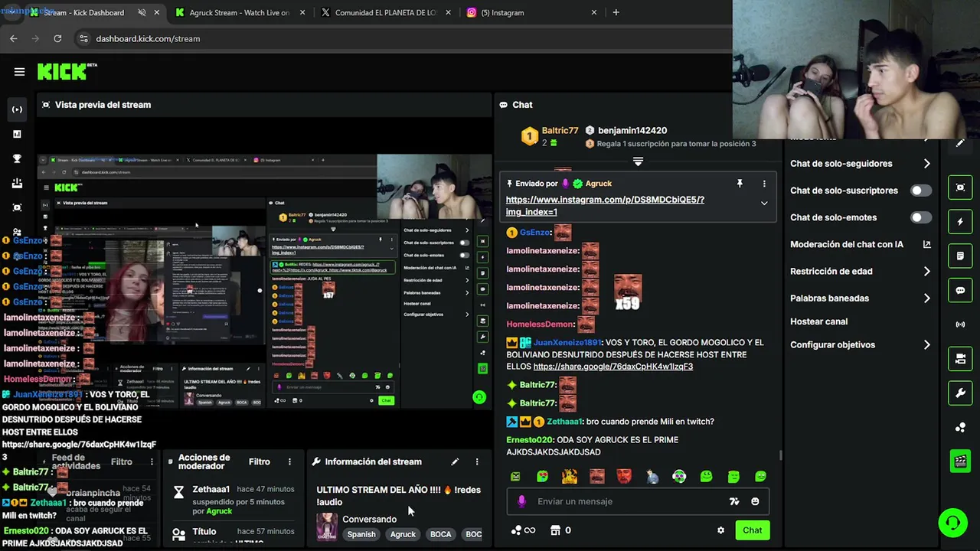Collapse the pinned Instagram message
Screen dimensions: 980x551
click(763, 203)
